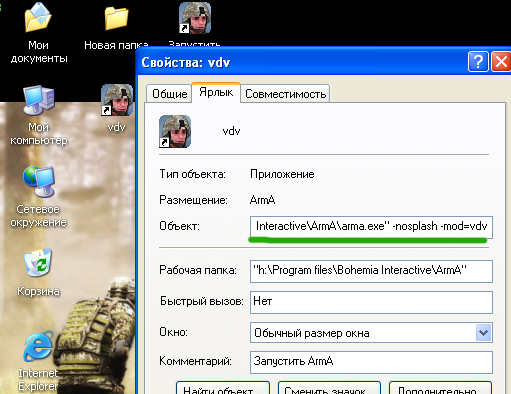Screen dimensions: 511x394
Task: Click the Сменить значок button
Action: click(329, 388)
